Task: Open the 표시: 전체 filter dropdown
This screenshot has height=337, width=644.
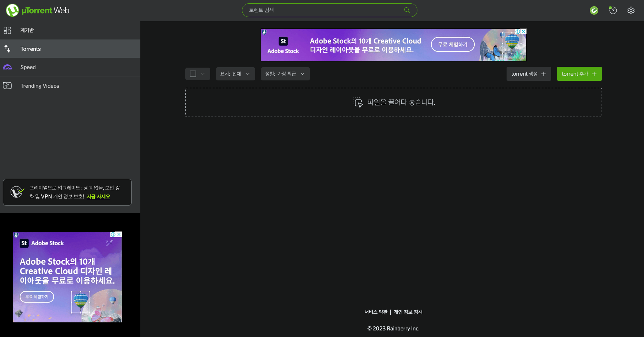Action: coord(235,74)
